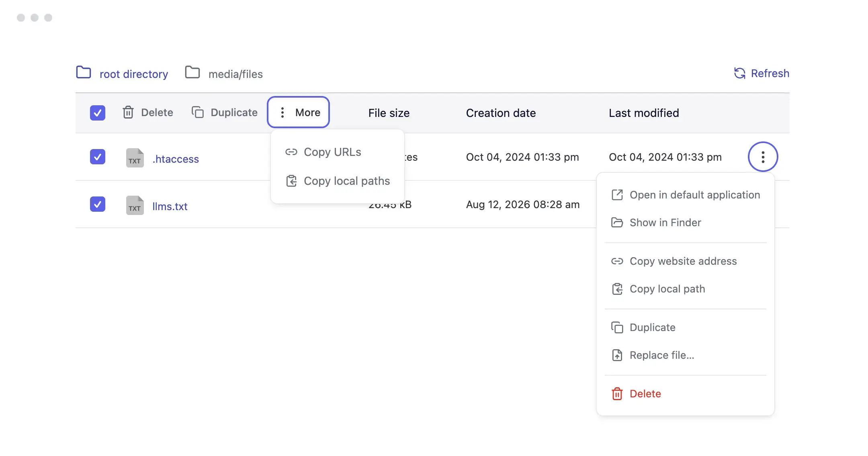The image size is (868, 456).
Task: Open the root directory folder icon
Action: pyautogui.click(x=84, y=72)
